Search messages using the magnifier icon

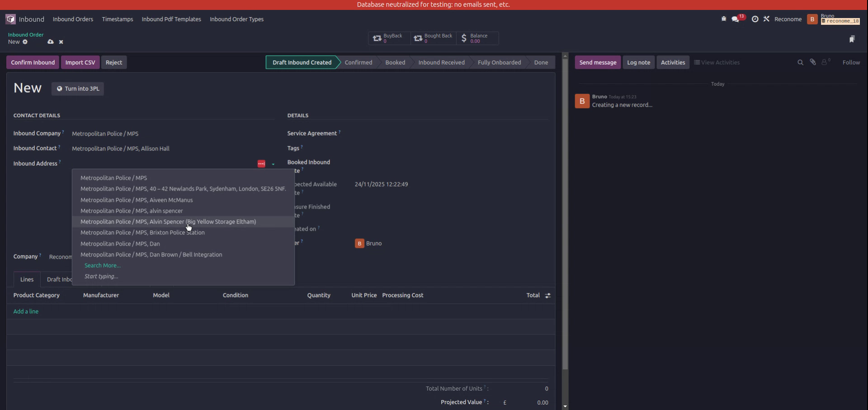click(x=800, y=62)
